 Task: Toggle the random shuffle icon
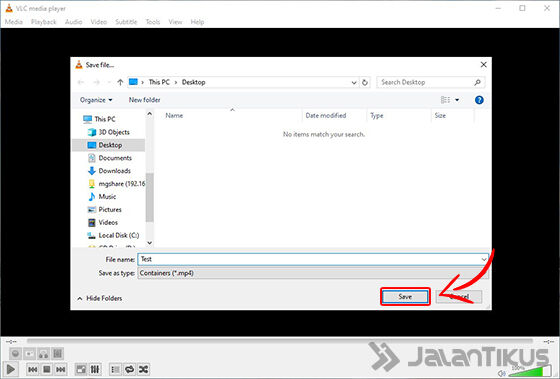pyautogui.click(x=144, y=369)
